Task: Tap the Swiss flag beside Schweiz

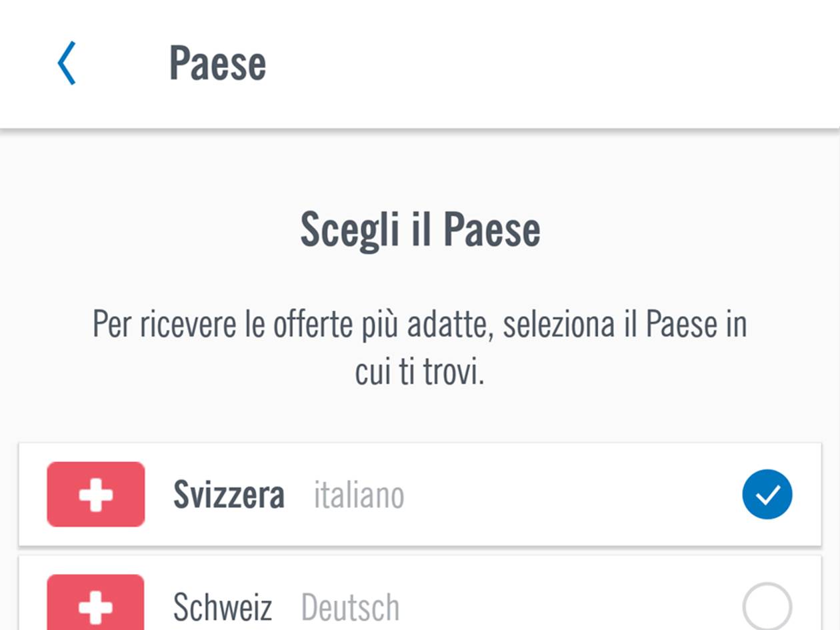Action: 96,602
